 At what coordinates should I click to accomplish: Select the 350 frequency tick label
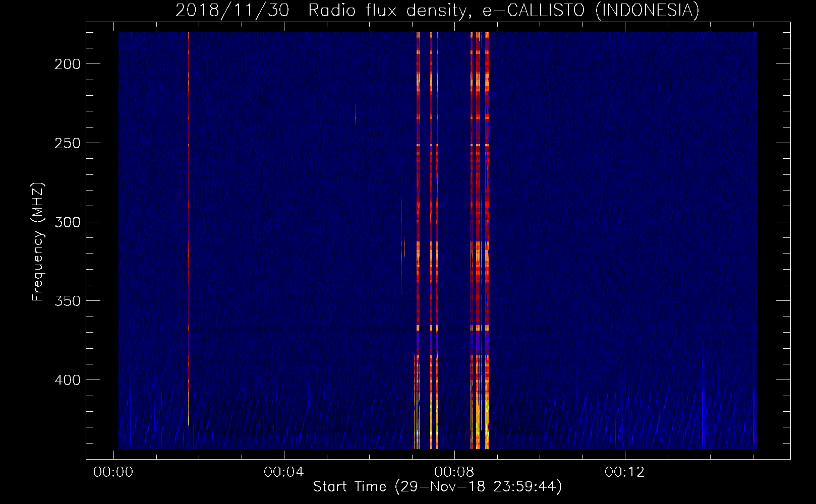68,301
